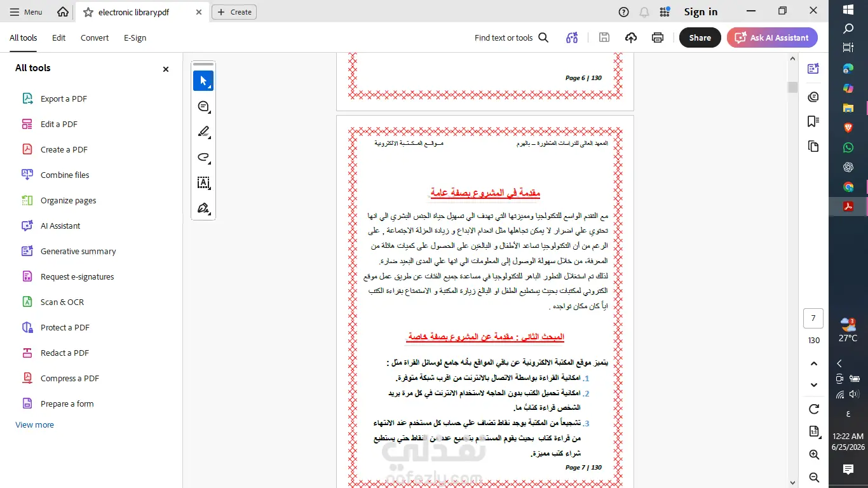This screenshot has width=868, height=488.
Task: Zoom in with magnifier plus
Action: tap(814, 455)
